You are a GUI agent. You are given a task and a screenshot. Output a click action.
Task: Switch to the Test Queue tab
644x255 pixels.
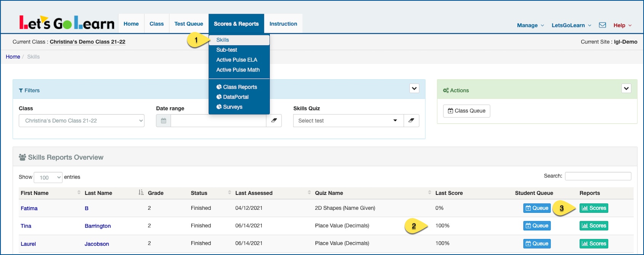click(189, 24)
